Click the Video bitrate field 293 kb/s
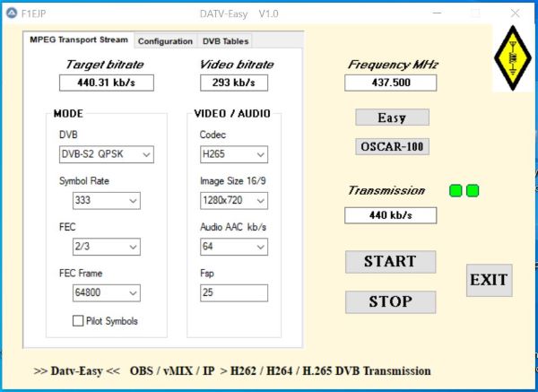Viewport: 538px width, 392px height. point(234,83)
